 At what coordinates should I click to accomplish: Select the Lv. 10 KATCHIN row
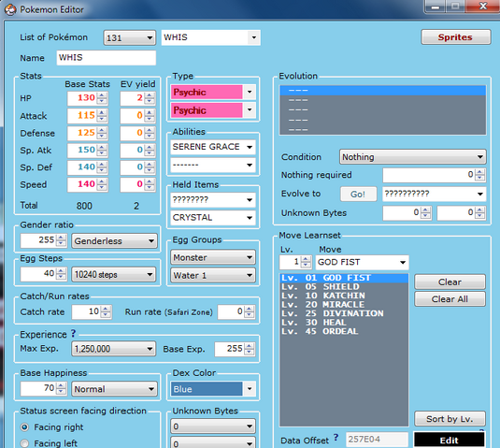coord(344,296)
